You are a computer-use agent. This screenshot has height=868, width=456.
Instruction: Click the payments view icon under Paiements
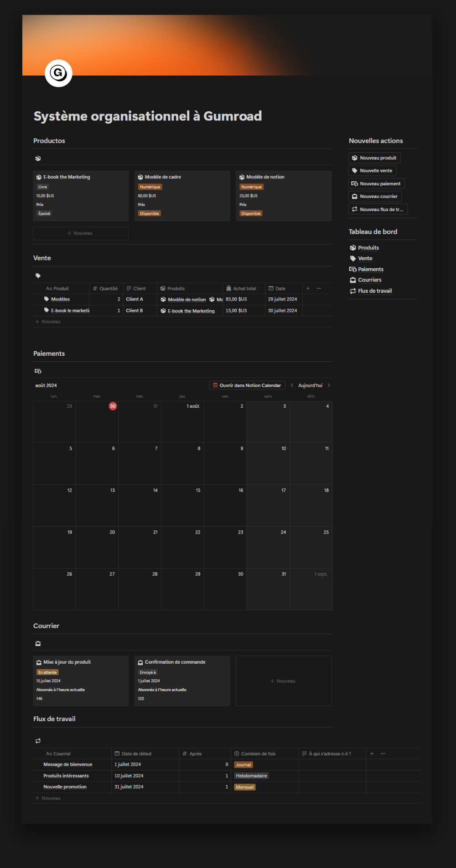click(x=38, y=371)
